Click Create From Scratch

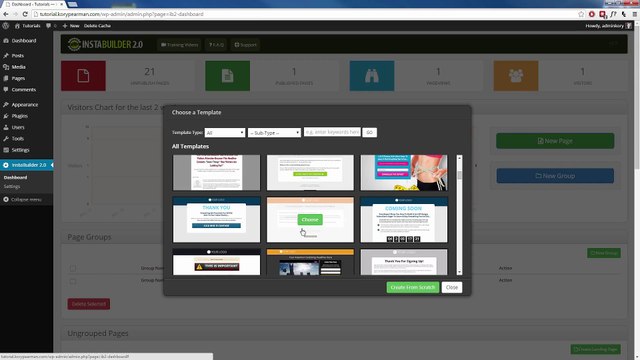[x=413, y=287]
